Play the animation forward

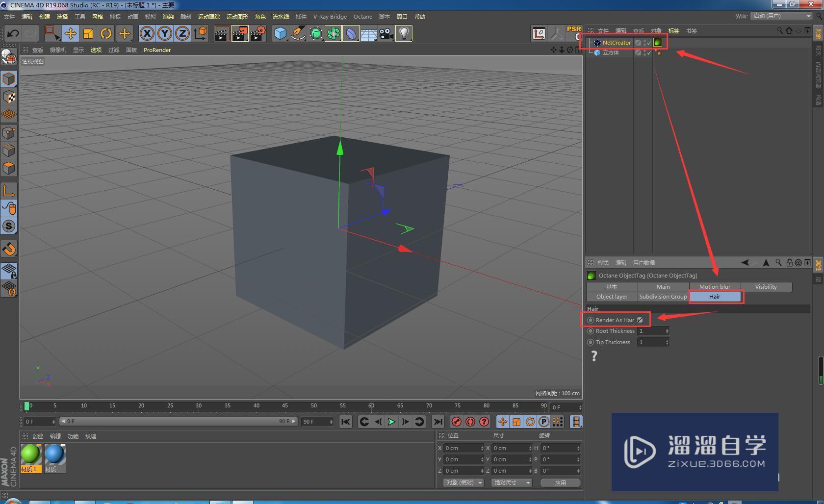click(x=391, y=422)
